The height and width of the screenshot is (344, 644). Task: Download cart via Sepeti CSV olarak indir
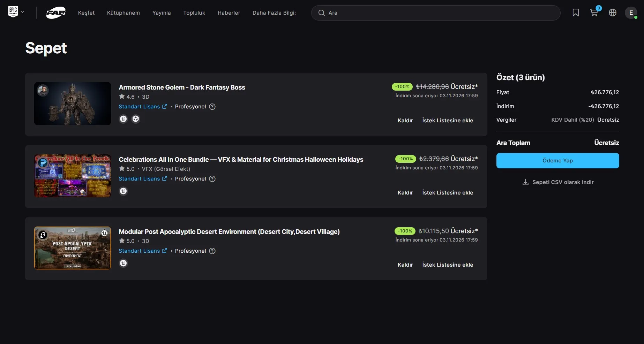(x=557, y=182)
